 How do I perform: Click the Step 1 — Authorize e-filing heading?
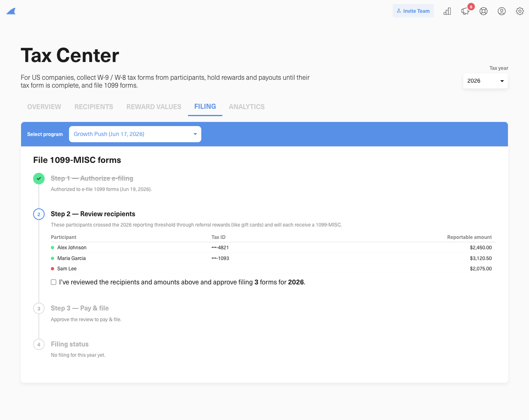(92, 179)
